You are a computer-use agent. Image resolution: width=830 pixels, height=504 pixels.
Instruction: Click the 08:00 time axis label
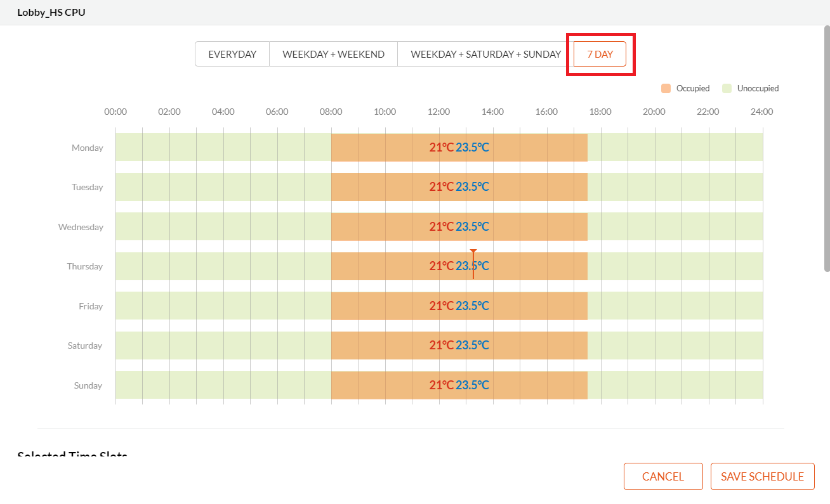(331, 112)
